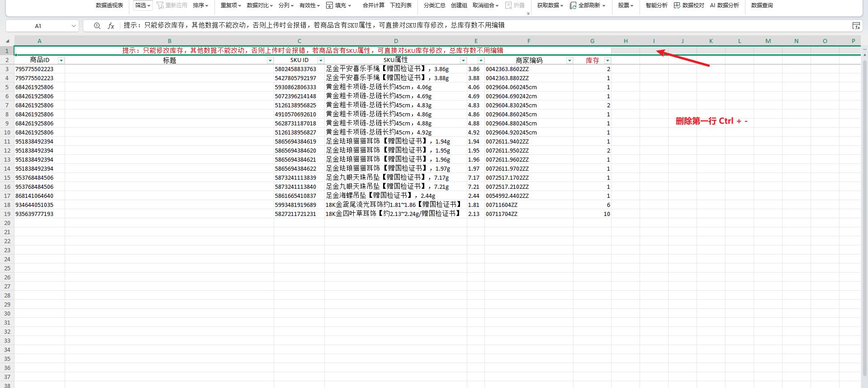This screenshot has width=868, height=388.
Task: Click the AI 数据分析 button
Action: point(724,5)
